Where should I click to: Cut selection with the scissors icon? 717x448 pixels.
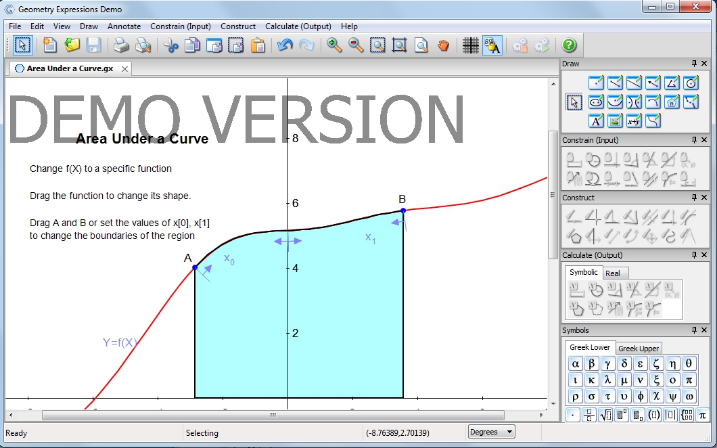(171, 45)
